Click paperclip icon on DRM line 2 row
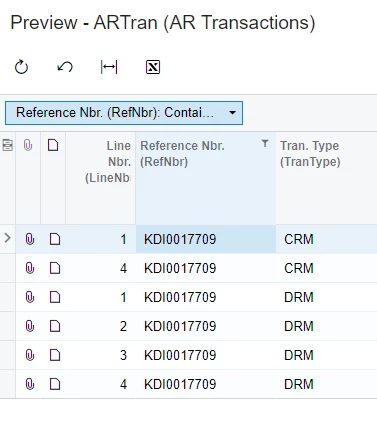The image size is (377, 447). (x=30, y=326)
